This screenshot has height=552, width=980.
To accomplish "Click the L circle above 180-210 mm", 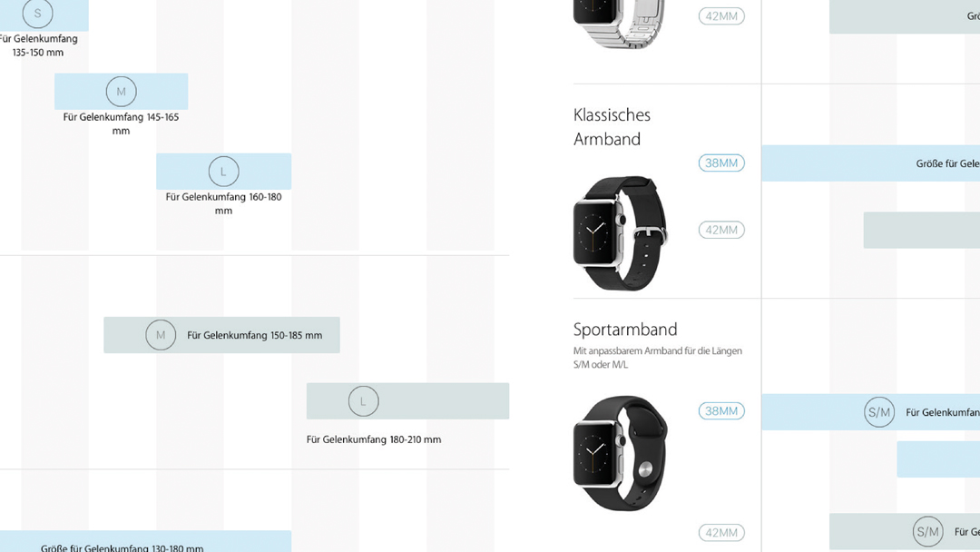I will [x=363, y=401].
